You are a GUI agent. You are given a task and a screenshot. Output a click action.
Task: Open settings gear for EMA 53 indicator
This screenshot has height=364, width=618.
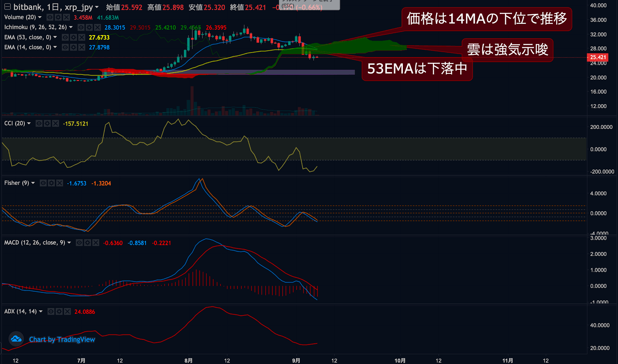pos(73,37)
